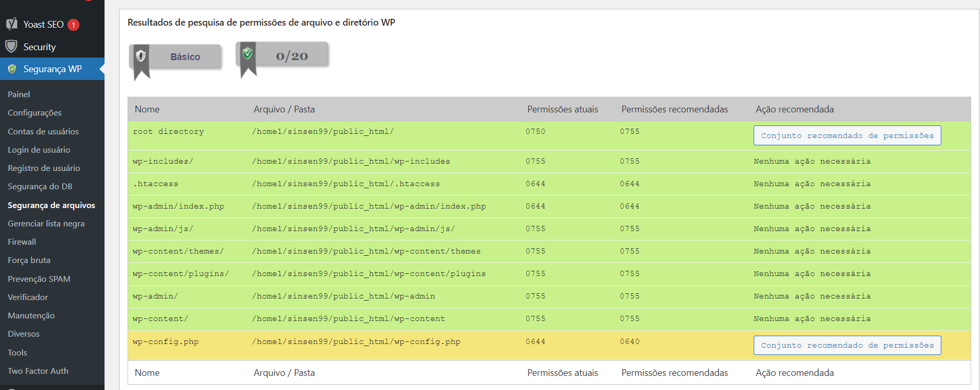
Task: Click the 'wp-admin/js/' name cell
Action: point(163,228)
